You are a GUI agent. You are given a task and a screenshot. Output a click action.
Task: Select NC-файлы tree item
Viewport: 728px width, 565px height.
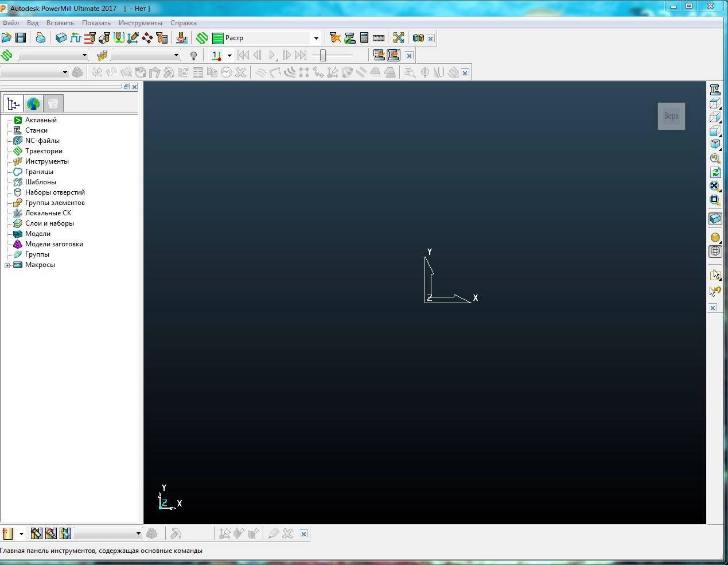(42, 141)
